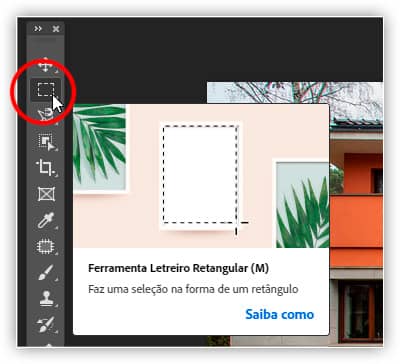Viewport: 400px width, 364px height.
Task: Click the text Faz uma seleção na forma de um retângulo
Action: pos(193,289)
